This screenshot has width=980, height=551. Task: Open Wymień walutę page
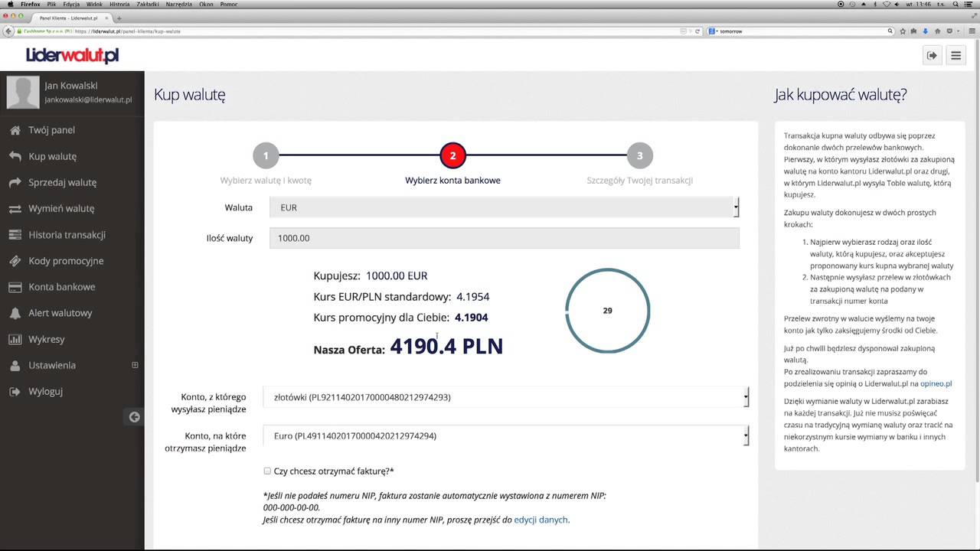(x=61, y=208)
